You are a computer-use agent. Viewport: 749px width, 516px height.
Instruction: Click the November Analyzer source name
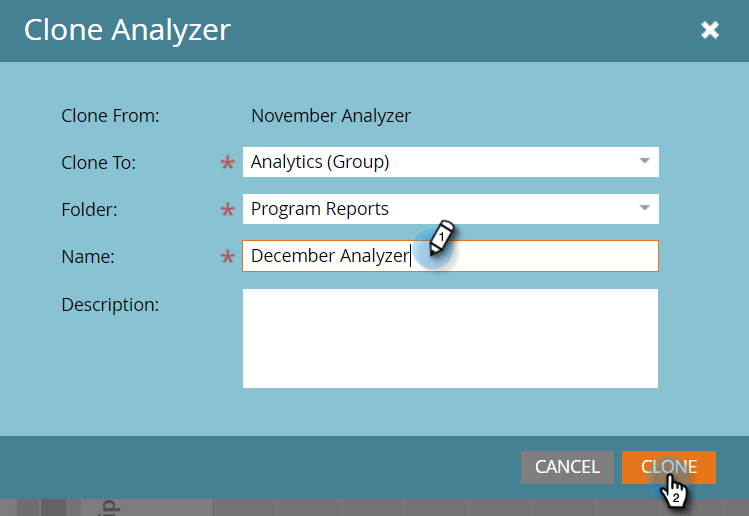[331, 116]
